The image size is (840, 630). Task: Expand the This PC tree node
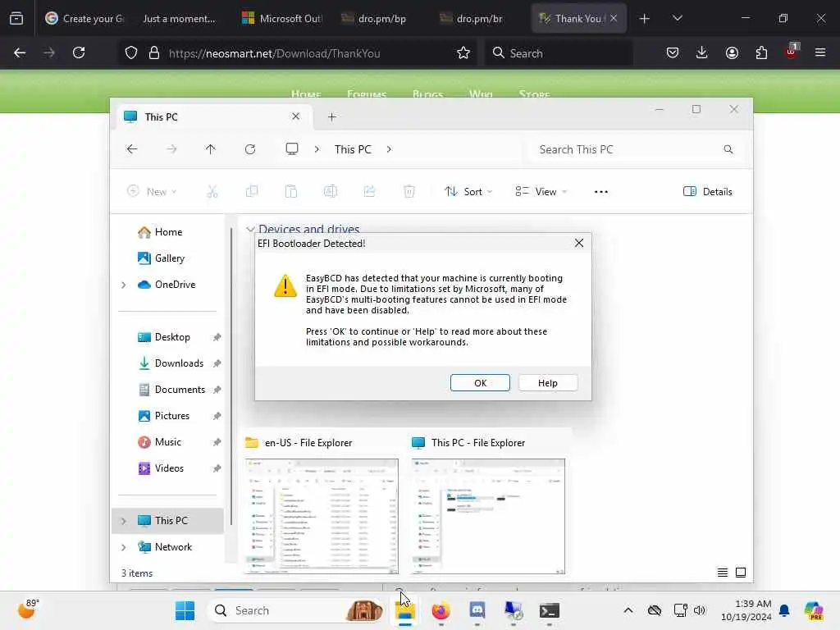(x=124, y=521)
